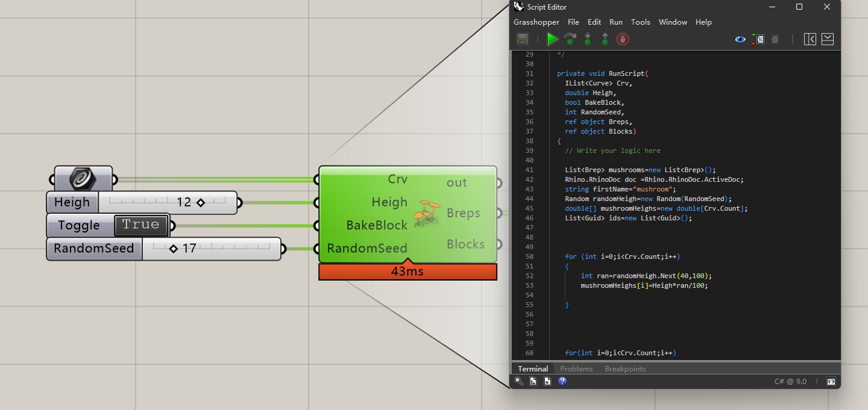868x410 pixels.
Task: Click the 43ms profiler label under the component
Action: [x=407, y=272]
